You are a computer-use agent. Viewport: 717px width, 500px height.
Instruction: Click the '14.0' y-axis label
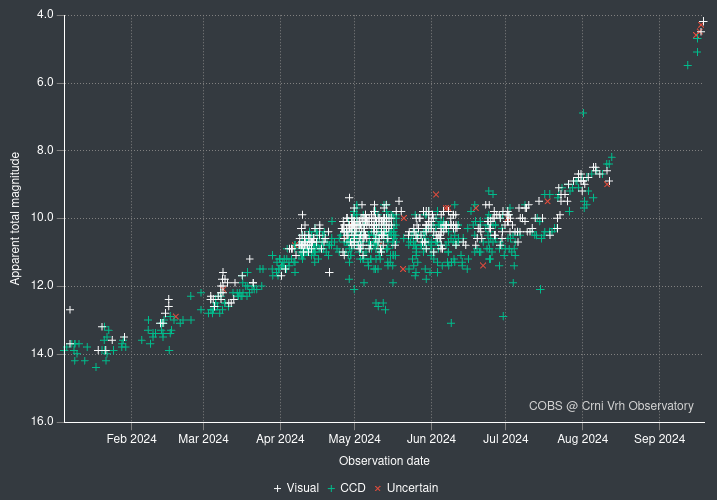point(43,353)
